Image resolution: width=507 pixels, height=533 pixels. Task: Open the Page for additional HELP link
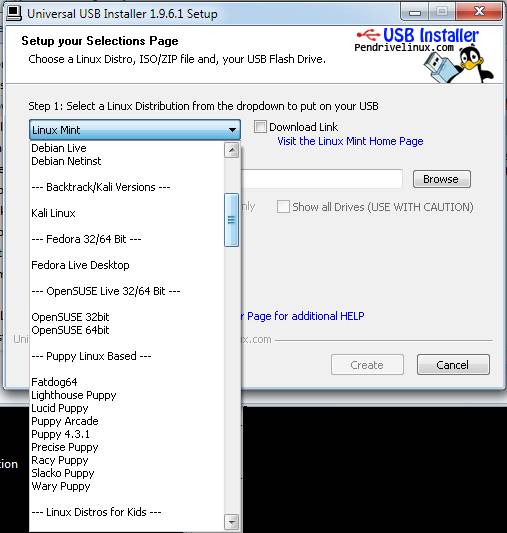click(x=305, y=316)
